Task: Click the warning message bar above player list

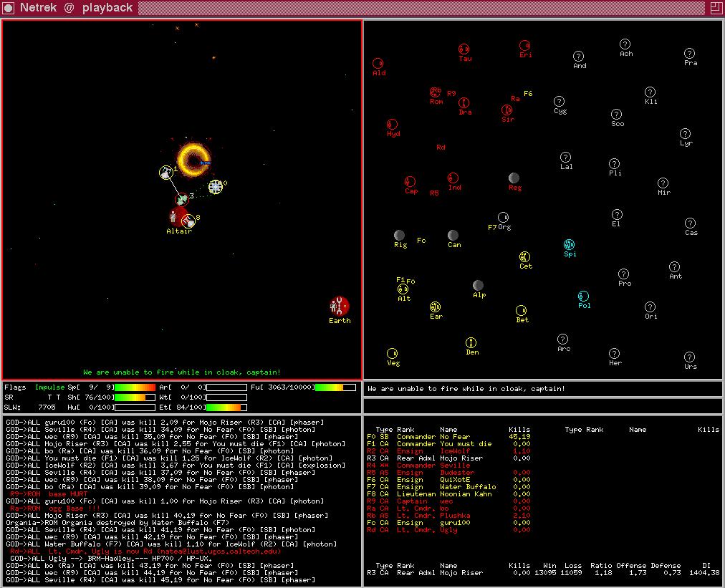Action: click(543, 389)
